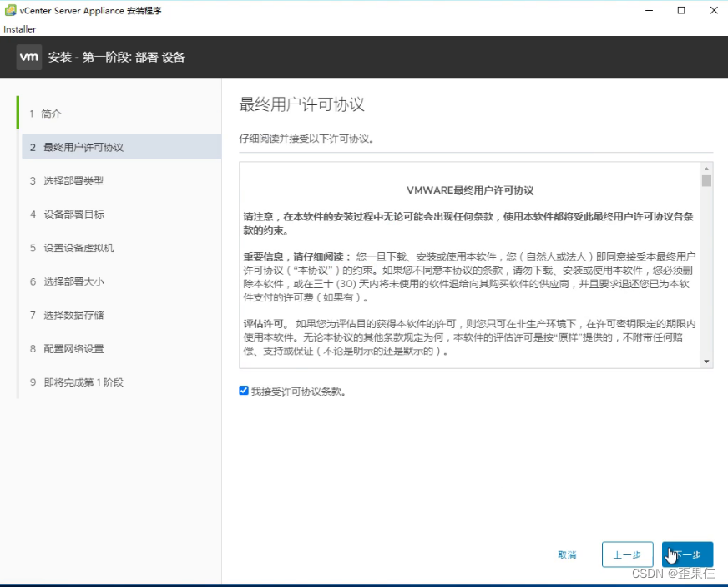This screenshot has width=728, height=587.
Task: Click the license scrollbar down arrow
Action: 706,362
